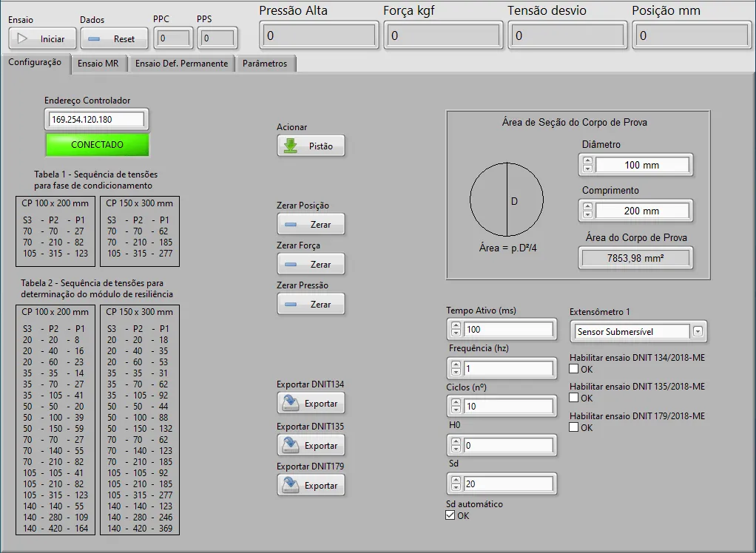This screenshot has height=553, width=756.
Task: Activate the Pistão button
Action: point(311,146)
